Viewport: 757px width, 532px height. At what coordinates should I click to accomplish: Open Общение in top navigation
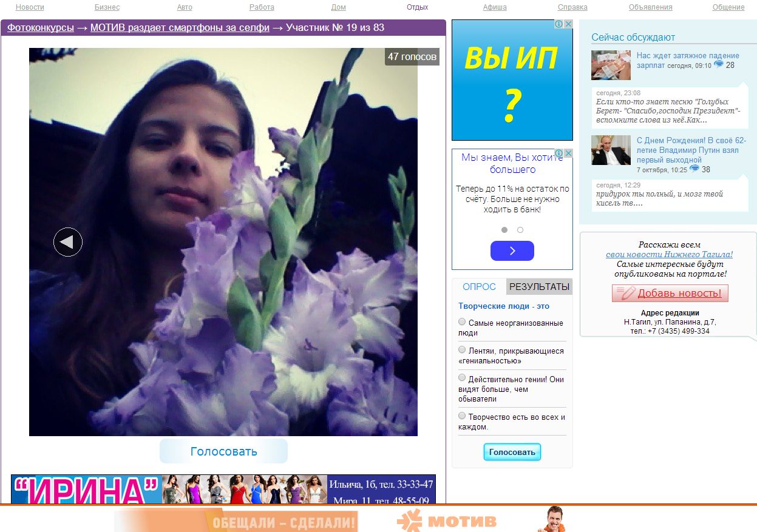pyautogui.click(x=728, y=7)
